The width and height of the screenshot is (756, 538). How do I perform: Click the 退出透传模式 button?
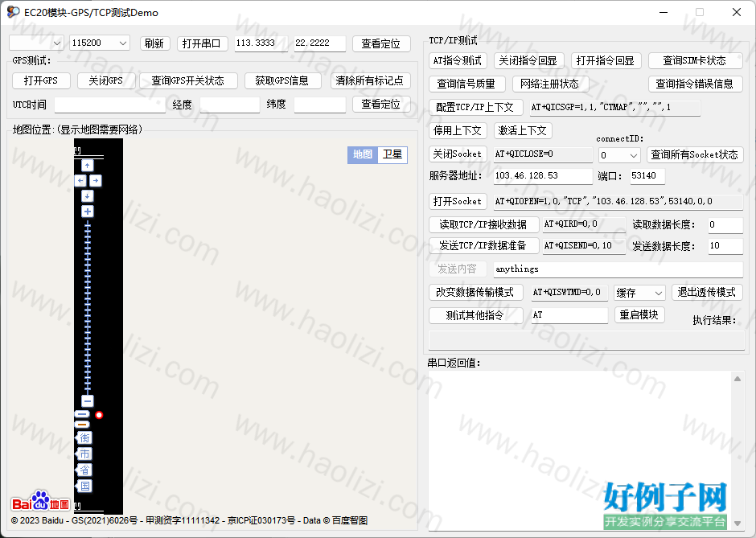tap(707, 292)
